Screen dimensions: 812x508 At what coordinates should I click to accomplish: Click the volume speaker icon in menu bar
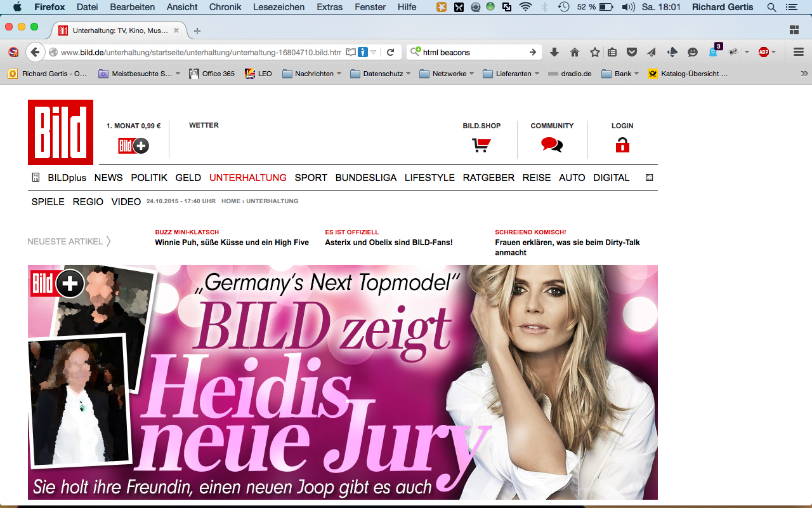point(628,7)
